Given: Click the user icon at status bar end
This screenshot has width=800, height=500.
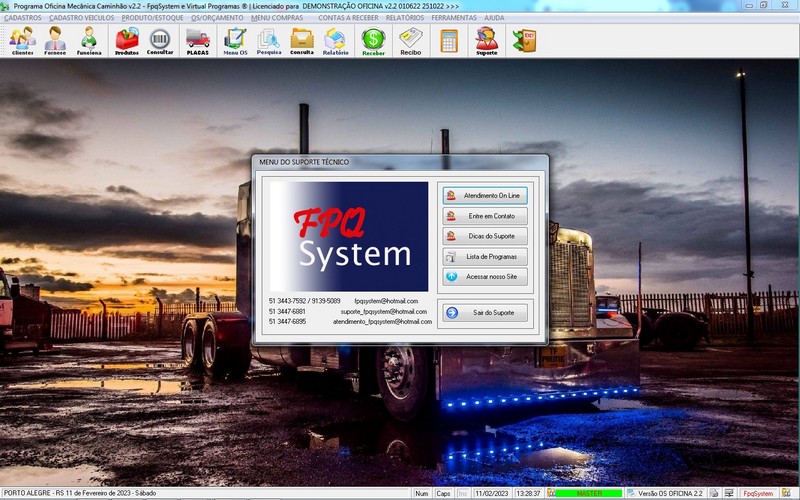Looking at the screenshot, I should click(786, 493).
